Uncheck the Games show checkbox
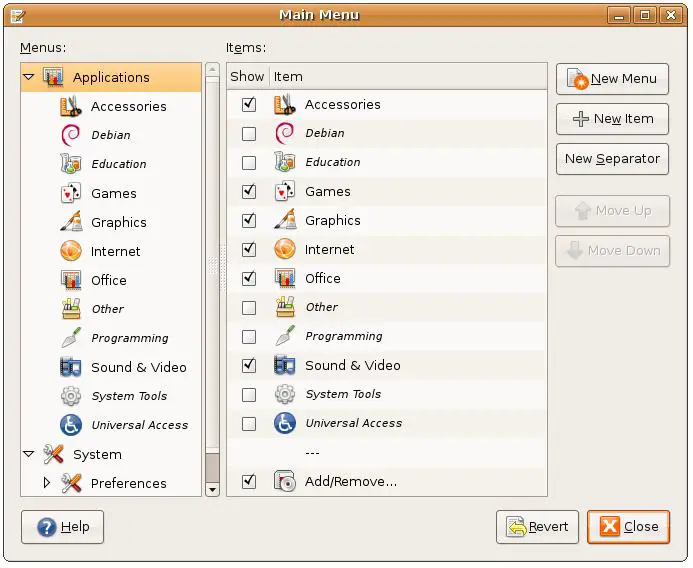Viewport: 693px width, 568px height. point(249,191)
